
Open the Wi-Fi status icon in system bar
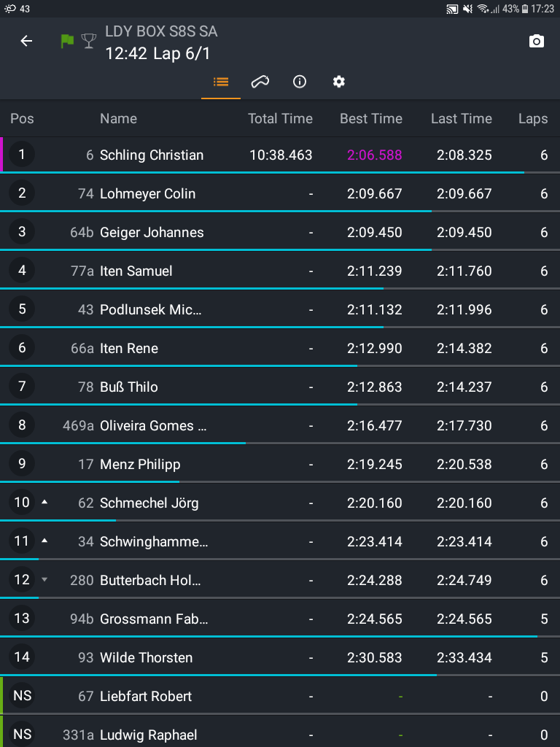tap(482, 9)
